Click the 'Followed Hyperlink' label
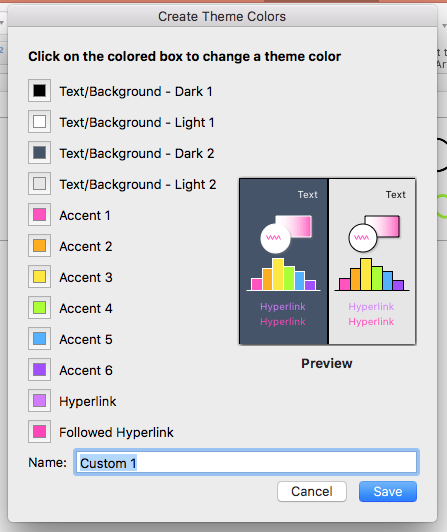447x532 pixels. point(116,433)
